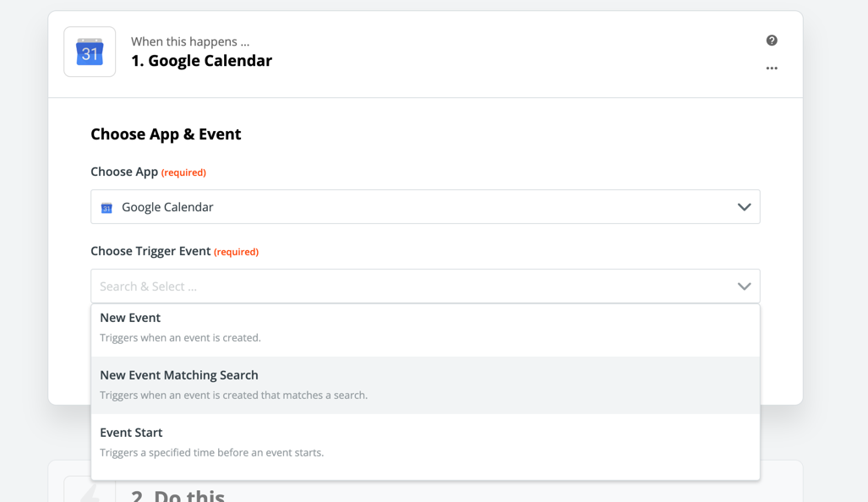
Task: Select the New Event trigger option
Action: [130, 318]
